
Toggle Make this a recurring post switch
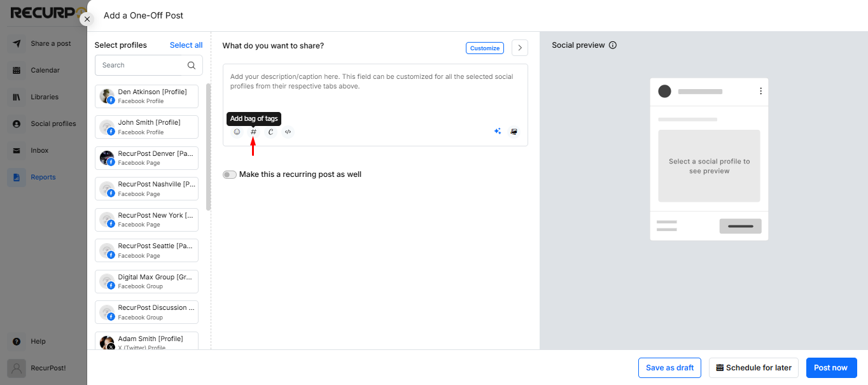click(x=229, y=174)
